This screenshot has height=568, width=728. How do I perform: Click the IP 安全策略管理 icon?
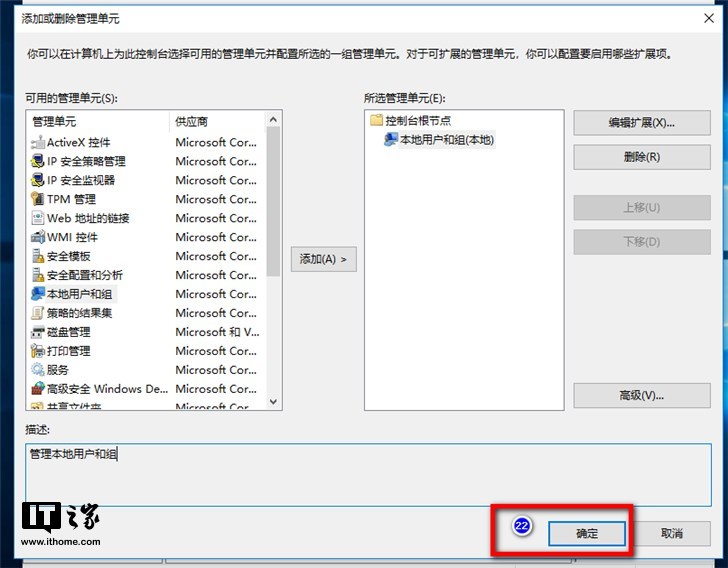tap(38, 161)
